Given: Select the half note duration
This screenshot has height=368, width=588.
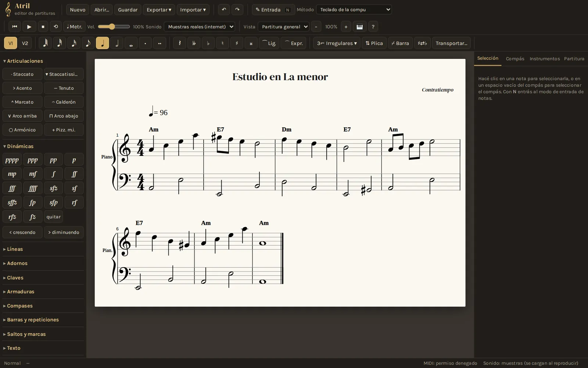Looking at the screenshot, I should click(117, 43).
